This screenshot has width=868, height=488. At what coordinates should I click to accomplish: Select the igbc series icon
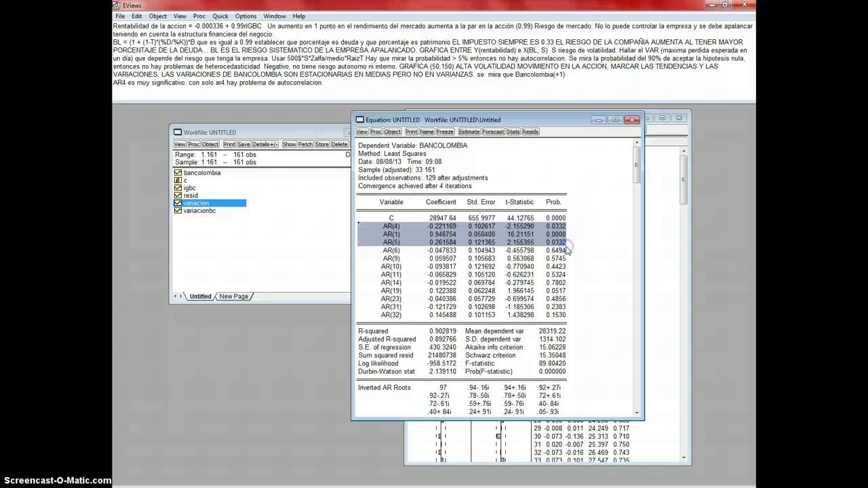(178, 188)
